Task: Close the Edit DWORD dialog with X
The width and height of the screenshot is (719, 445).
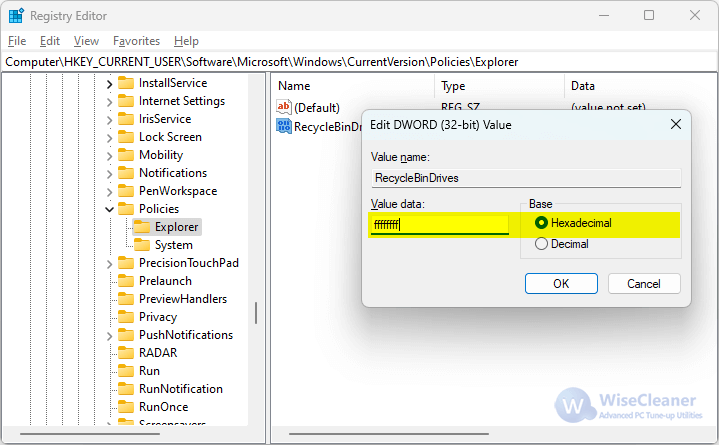Action: pos(675,124)
